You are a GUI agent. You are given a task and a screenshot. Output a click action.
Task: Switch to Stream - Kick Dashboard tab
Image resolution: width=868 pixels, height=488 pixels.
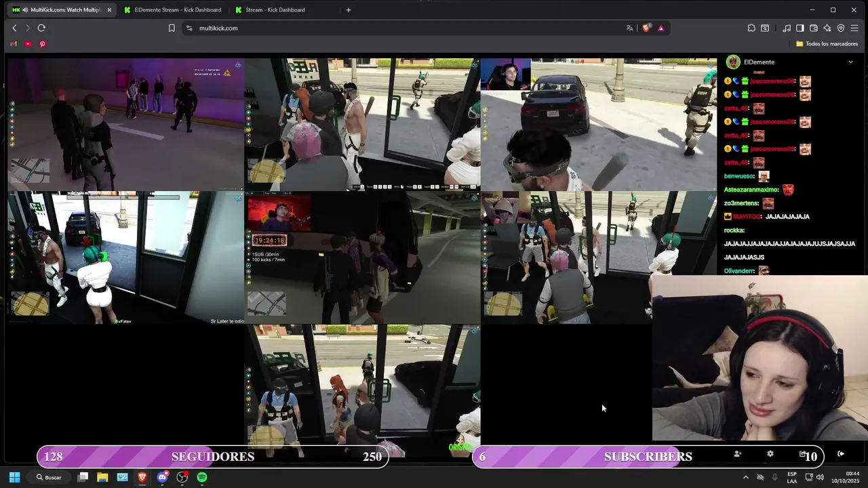point(284,10)
